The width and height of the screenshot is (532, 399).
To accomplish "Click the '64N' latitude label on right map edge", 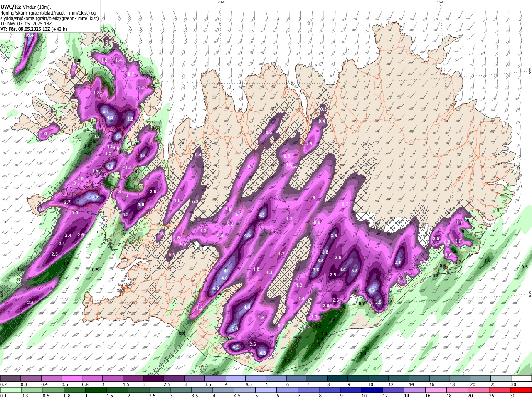I will [x=530, y=294].
